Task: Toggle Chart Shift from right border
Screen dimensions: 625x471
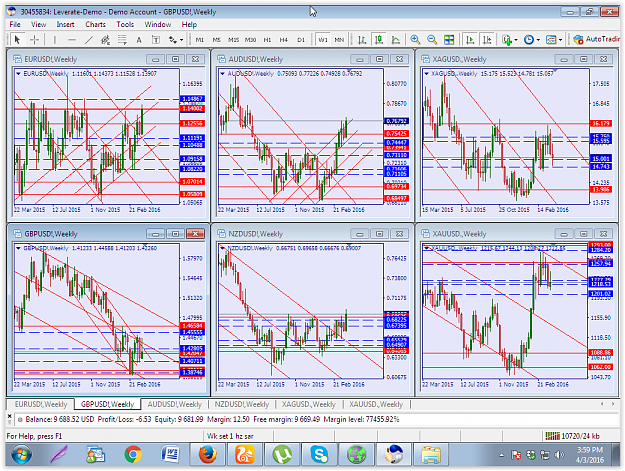Action: tap(487, 39)
